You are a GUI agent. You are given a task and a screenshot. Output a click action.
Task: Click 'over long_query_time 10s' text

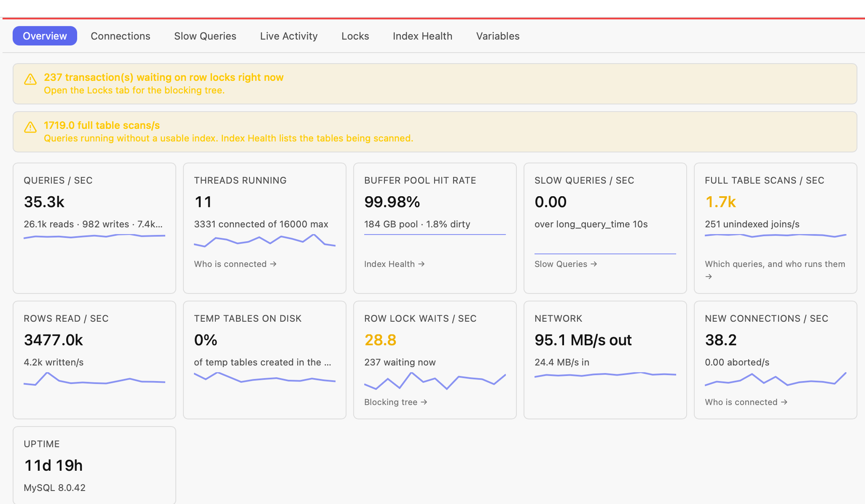591,224
